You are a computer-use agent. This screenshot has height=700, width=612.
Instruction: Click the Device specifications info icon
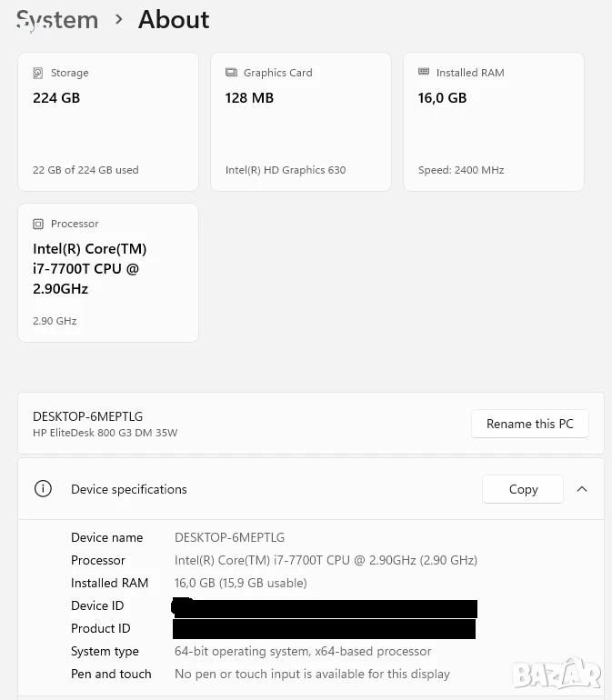coord(43,489)
